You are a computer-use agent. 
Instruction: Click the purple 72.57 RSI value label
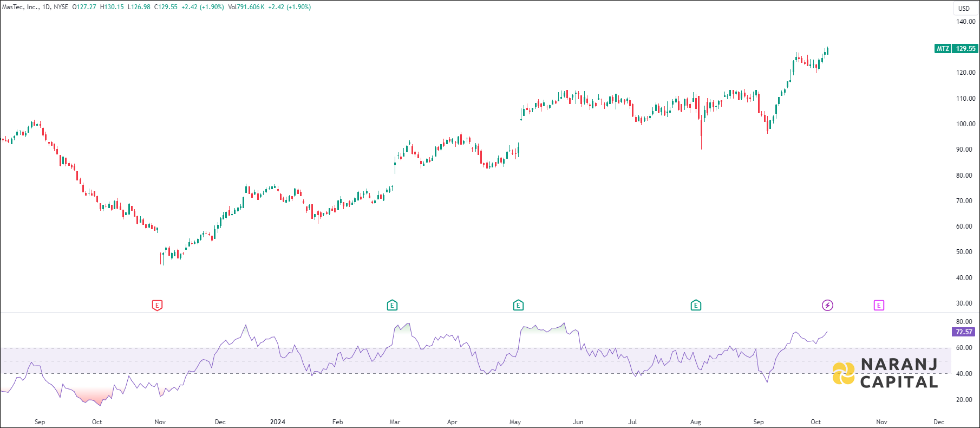click(964, 332)
